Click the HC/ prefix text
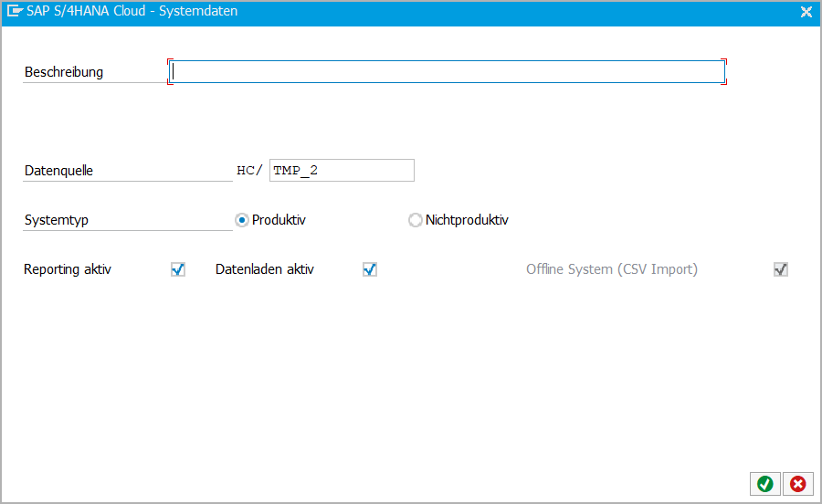Screen dimensions: 822x504 pos(249,170)
